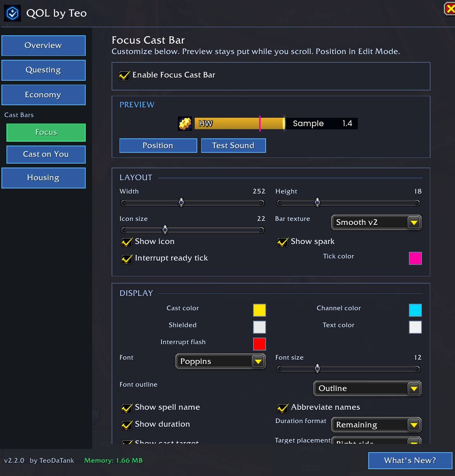Viewport: 455px width, 476px height.
Task: Open the cyan Channel color swatch
Action: pos(415,310)
